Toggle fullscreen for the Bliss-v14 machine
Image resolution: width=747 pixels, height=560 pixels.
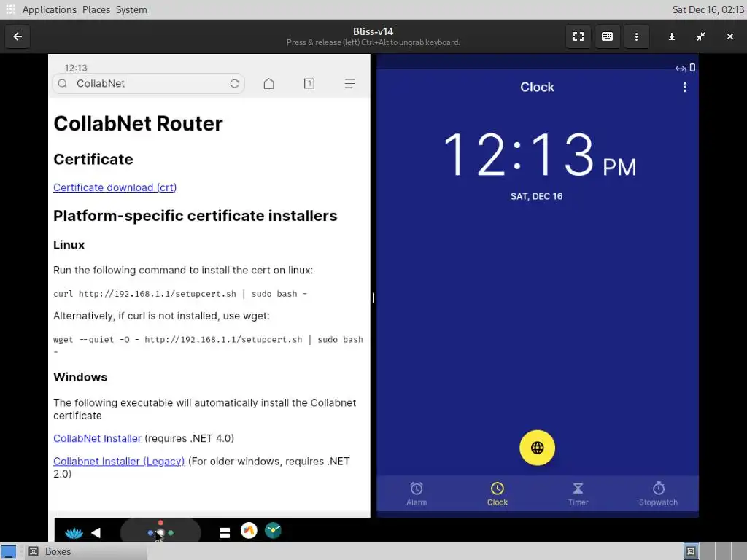[x=578, y=36]
